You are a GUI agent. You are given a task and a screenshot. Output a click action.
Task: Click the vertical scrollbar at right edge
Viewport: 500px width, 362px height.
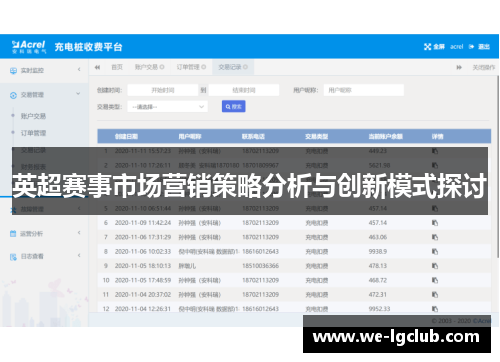498,167
